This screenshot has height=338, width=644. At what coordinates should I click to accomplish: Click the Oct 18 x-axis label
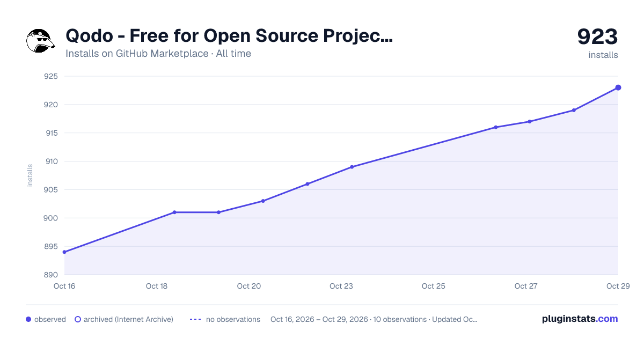point(157,286)
